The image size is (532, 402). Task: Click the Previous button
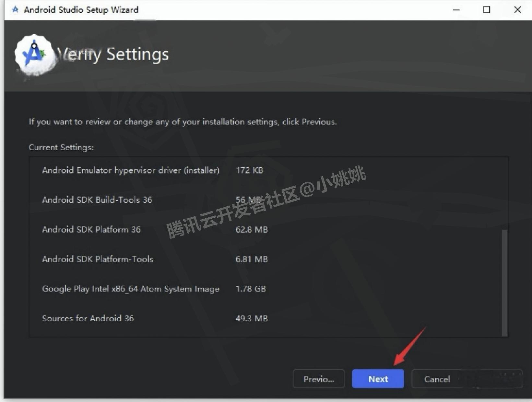(x=318, y=379)
